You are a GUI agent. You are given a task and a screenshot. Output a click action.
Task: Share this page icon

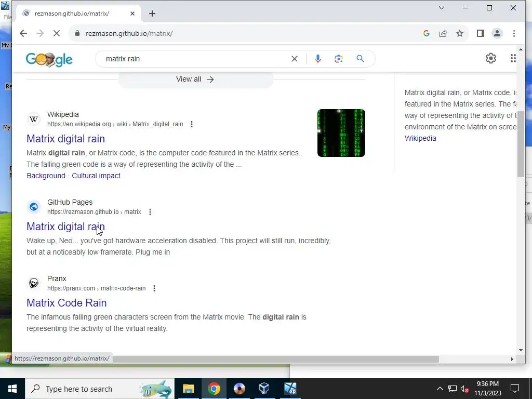443,33
